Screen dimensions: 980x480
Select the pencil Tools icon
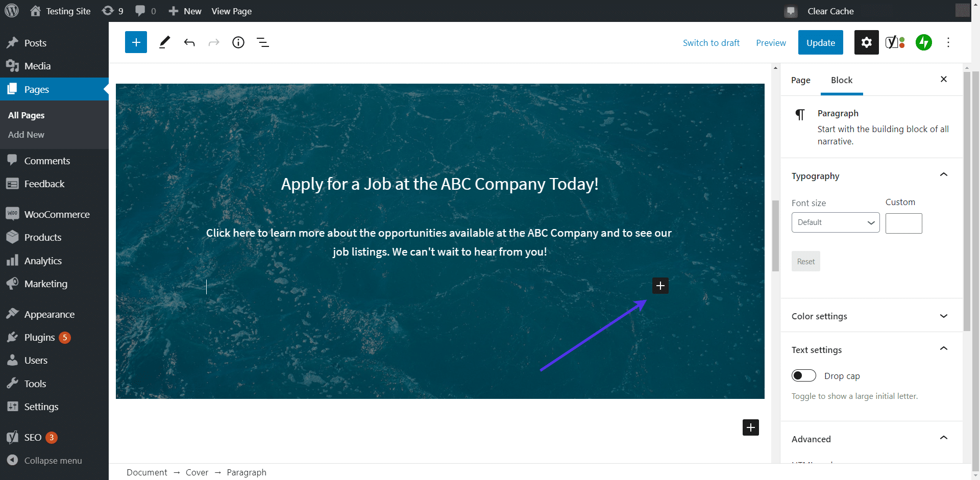point(164,42)
